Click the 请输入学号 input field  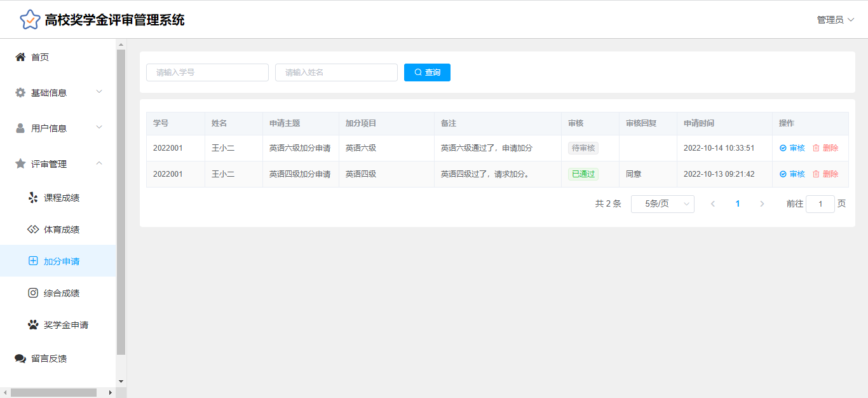(x=207, y=72)
